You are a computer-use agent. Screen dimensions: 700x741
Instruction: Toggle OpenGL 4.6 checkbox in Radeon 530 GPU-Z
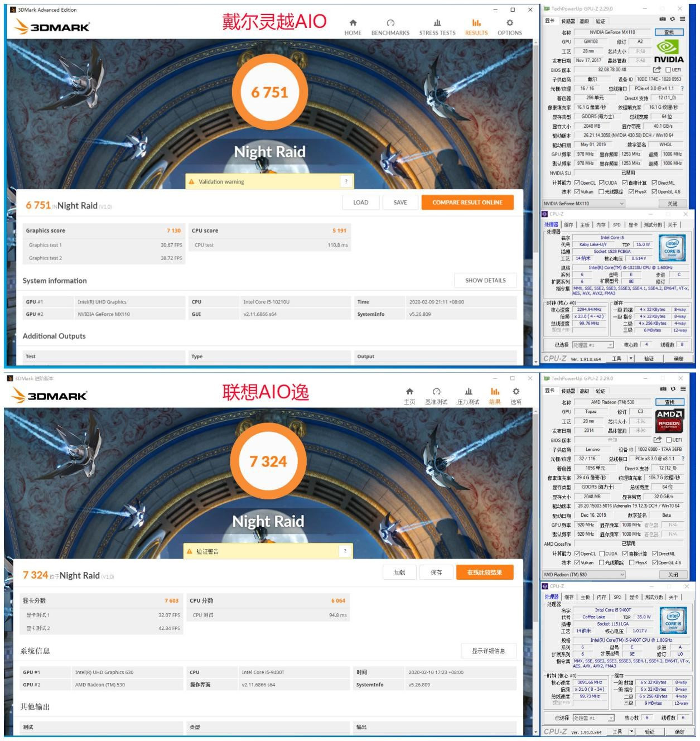655,562
